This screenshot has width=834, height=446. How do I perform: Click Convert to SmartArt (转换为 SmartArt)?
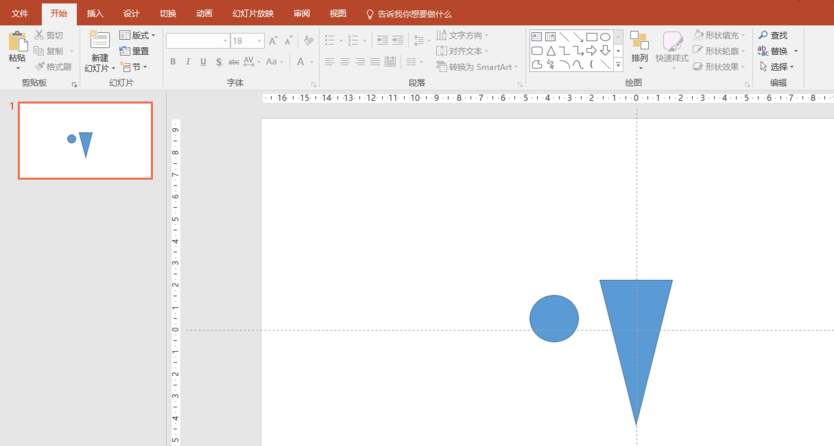point(473,67)
